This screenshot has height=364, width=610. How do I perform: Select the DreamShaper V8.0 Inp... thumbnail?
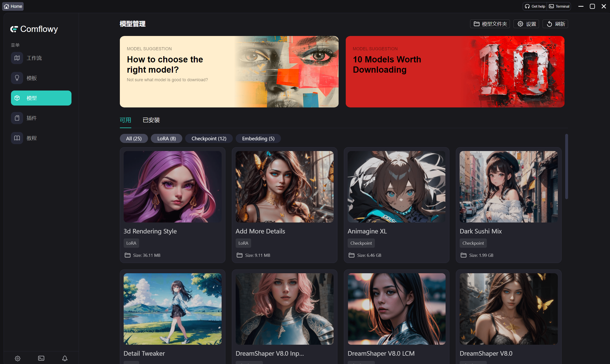click(285, 309)
